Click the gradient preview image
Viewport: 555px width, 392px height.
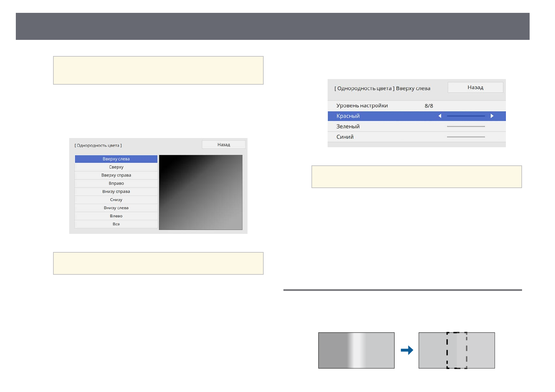(200, 192)
